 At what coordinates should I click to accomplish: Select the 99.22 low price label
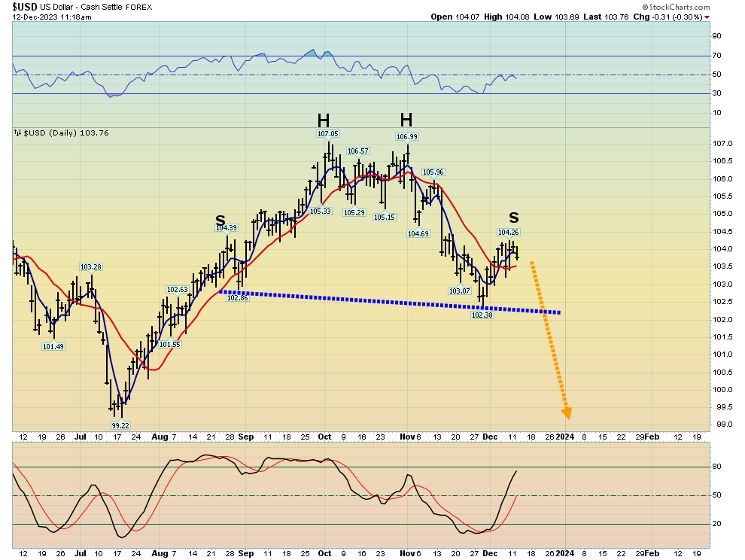pos(121,425)
